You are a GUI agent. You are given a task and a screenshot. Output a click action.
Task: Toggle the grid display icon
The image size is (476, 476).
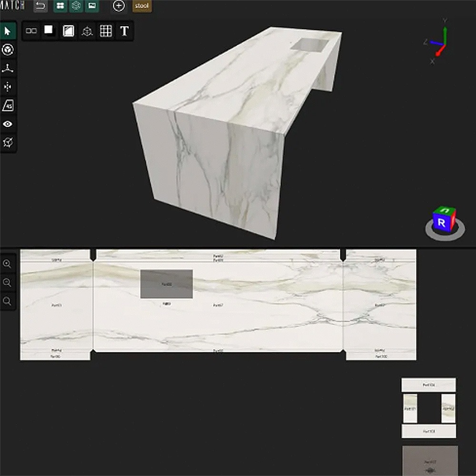click(106, 30)
